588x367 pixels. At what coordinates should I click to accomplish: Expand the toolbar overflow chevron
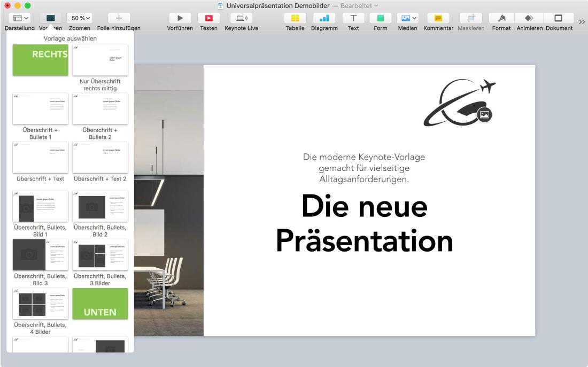[x=581, y=22]
